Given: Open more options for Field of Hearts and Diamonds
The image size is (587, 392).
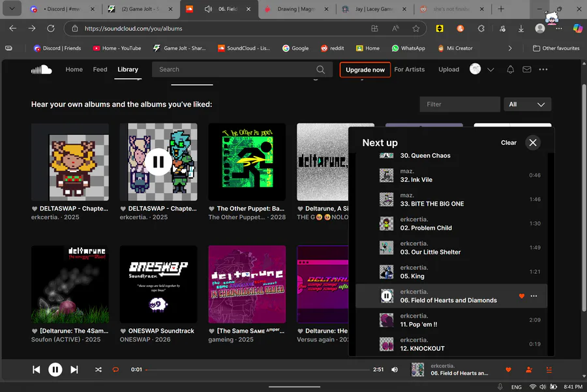Looking at the screenshot, I should tap(534, 295).
